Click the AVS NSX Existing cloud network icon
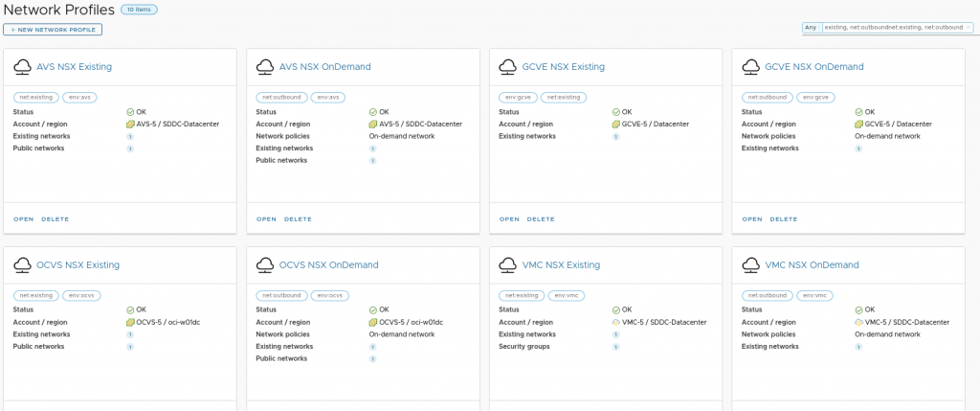Viewport: 980px width, 411px height. [x=23, y=67]
